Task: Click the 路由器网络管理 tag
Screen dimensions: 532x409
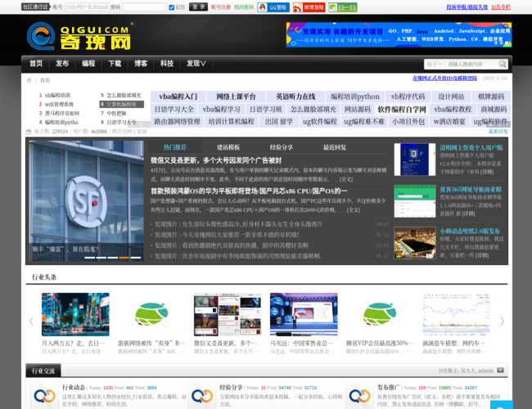Action: click(177, 121)
